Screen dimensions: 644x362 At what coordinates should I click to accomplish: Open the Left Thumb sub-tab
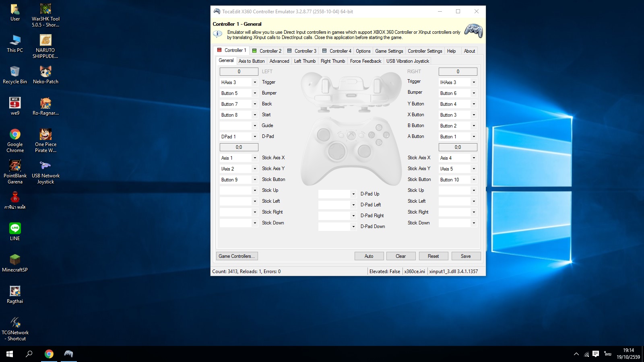(305, 61)
